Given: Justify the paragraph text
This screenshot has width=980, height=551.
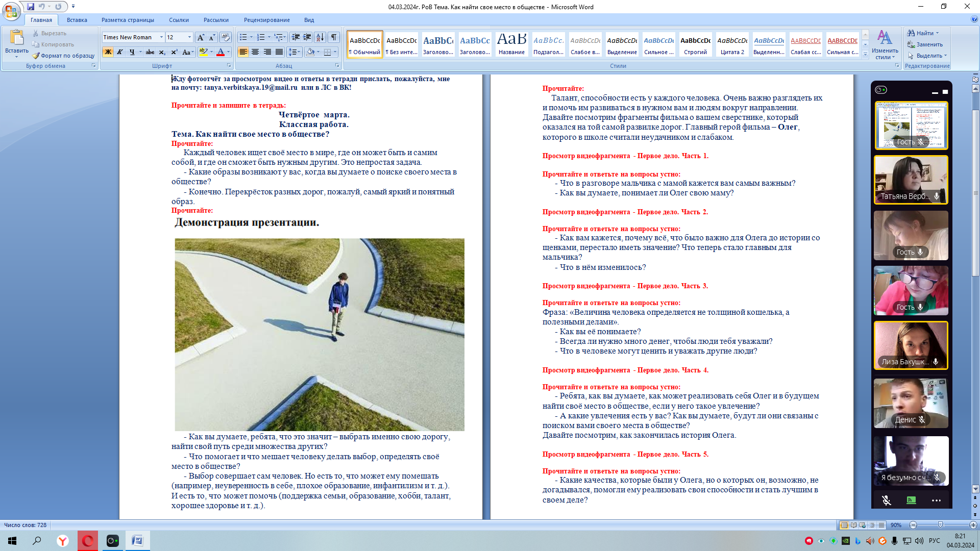Looking at the screenshot, I should (x=279, y=52).
